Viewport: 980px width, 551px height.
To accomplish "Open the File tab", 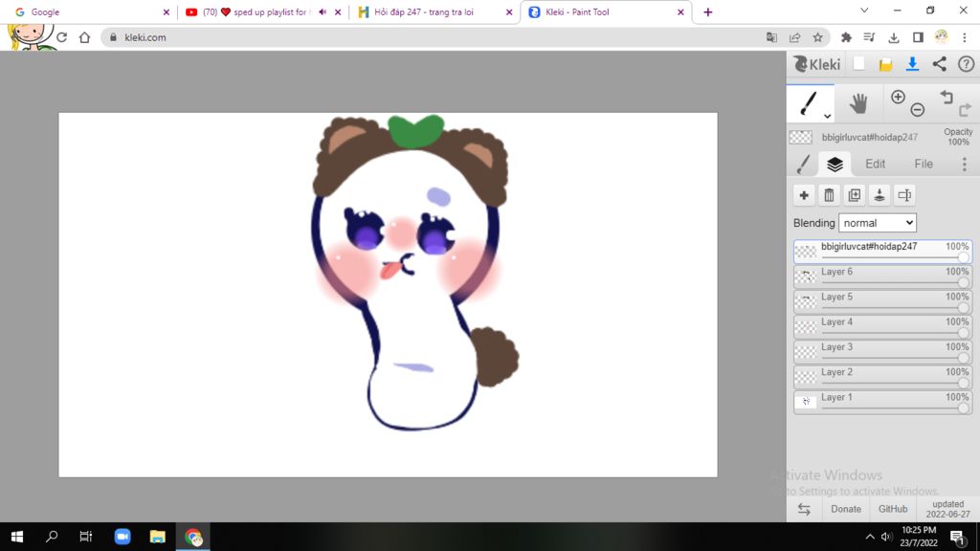I will point(924,165).
